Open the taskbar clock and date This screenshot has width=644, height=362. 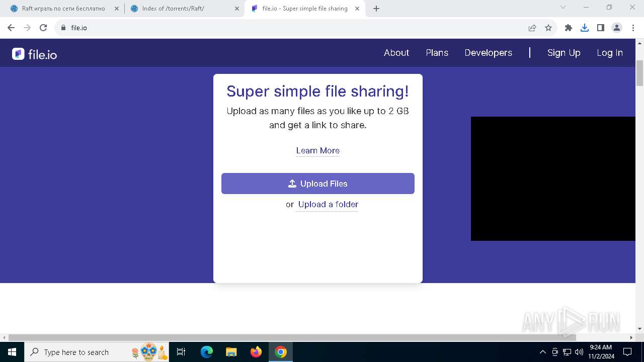(601, 352)
